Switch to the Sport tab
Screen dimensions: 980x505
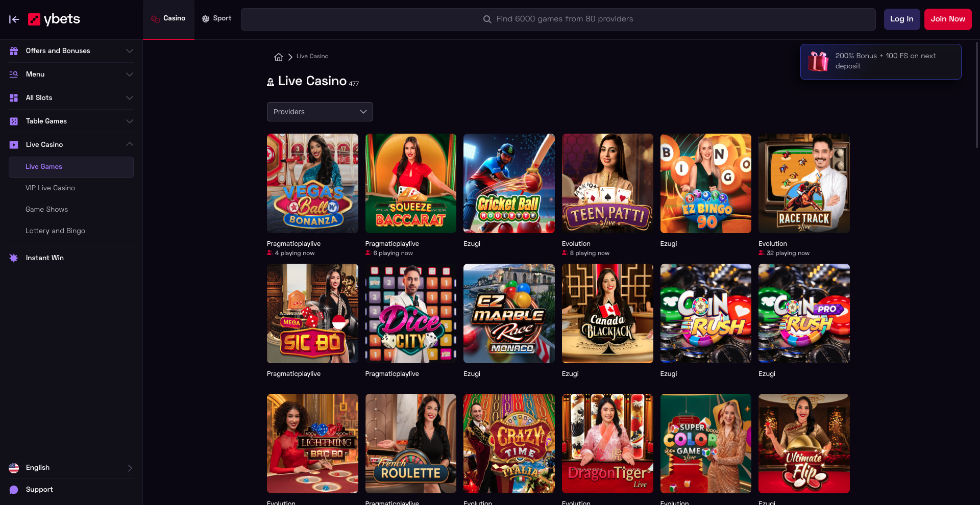point(217,19)
